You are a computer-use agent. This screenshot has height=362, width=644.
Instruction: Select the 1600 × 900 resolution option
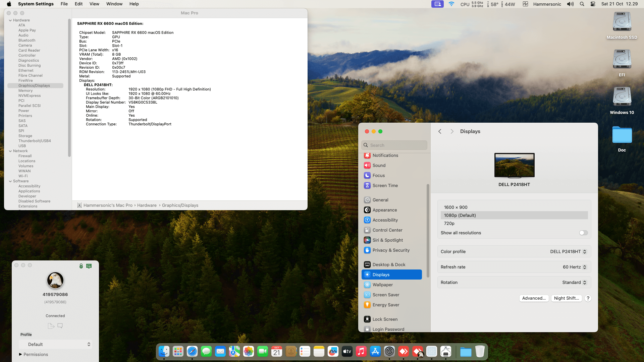[455, 207]
